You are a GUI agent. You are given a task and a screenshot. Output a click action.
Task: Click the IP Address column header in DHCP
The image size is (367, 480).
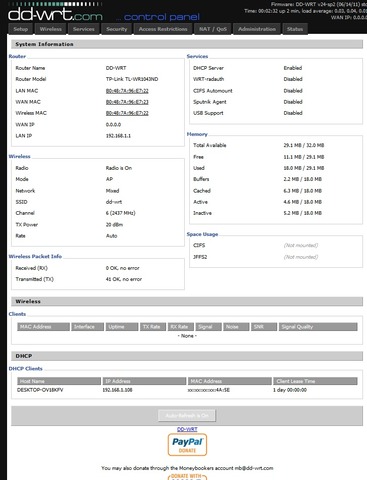point(144,381)
